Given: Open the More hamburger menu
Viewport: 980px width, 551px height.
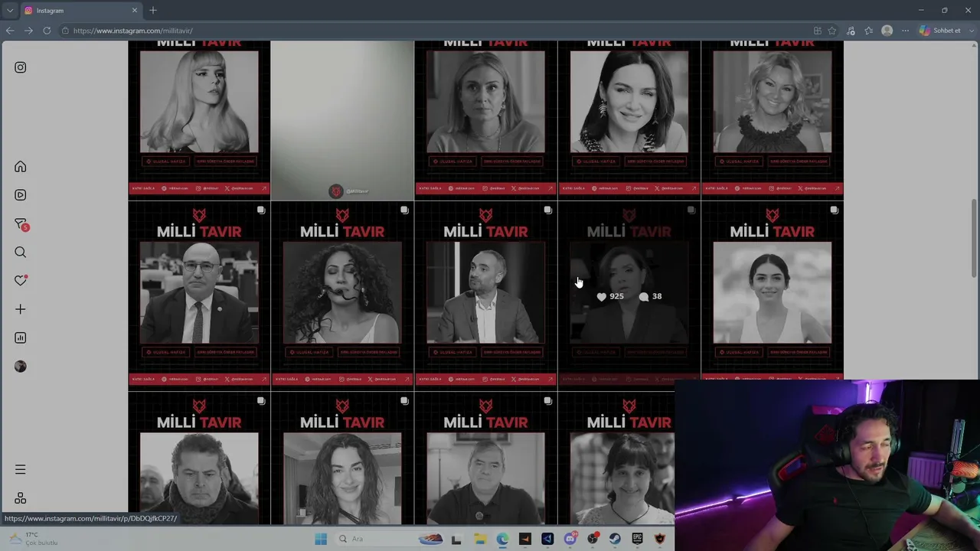Looking at the screenshot, I should [21, 469].
